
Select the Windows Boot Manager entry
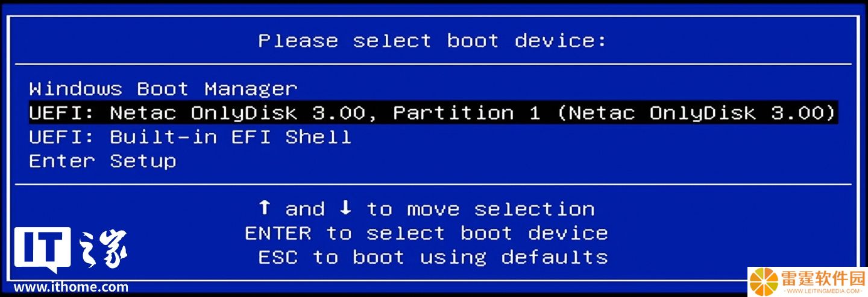pos(163,89)
